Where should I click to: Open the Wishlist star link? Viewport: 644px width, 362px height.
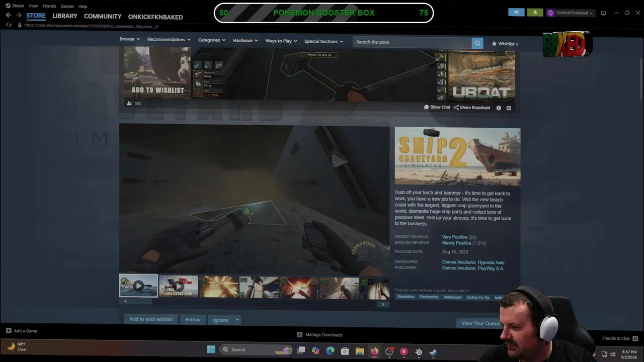[505, 44]
